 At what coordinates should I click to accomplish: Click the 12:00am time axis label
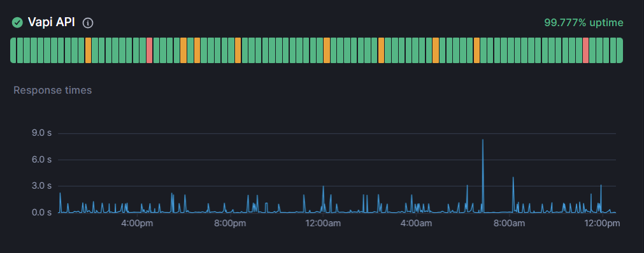323,224
